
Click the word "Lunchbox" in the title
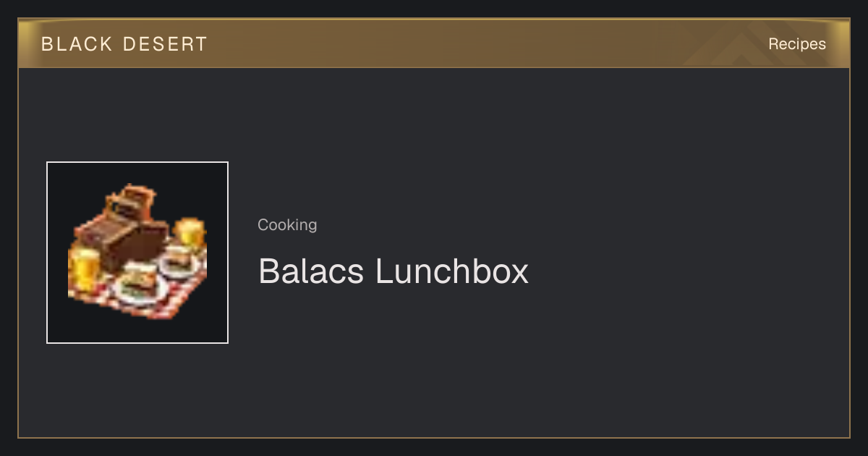(452, 271)
